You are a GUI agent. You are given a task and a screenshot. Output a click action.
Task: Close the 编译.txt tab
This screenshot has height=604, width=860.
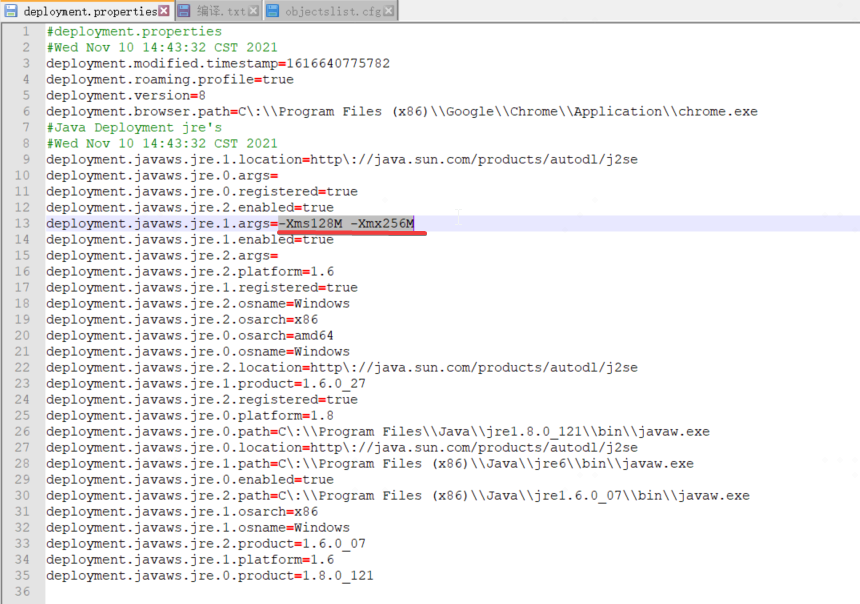[x=254, y=11]
